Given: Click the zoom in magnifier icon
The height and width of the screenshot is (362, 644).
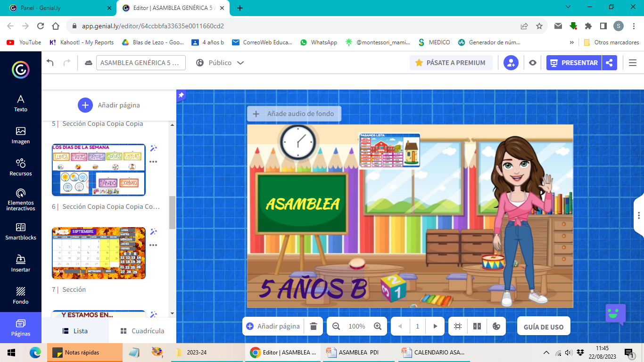Looking at the screenshot, I should (x=378, y=326).
